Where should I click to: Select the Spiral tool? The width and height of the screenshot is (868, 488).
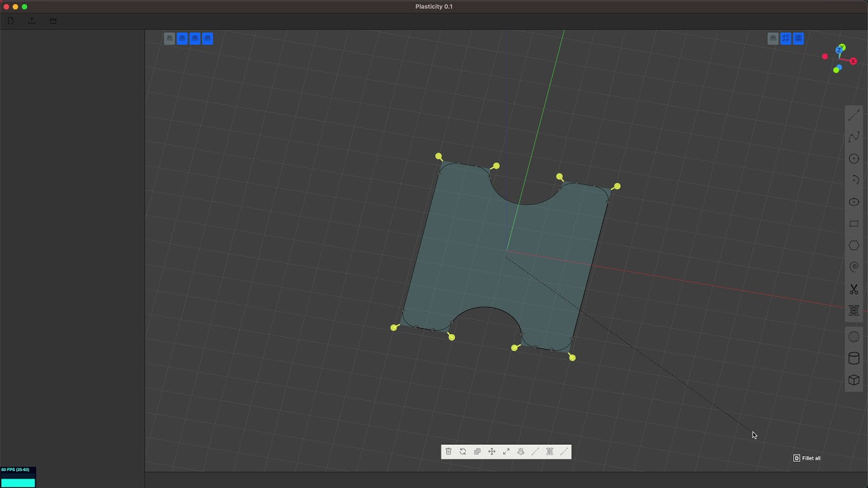click(854, 267)
